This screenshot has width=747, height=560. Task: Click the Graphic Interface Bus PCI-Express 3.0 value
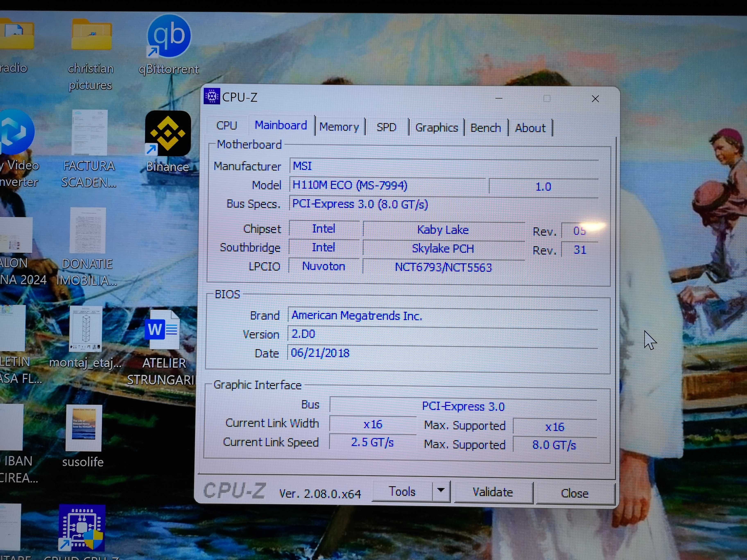pos(463,406)
